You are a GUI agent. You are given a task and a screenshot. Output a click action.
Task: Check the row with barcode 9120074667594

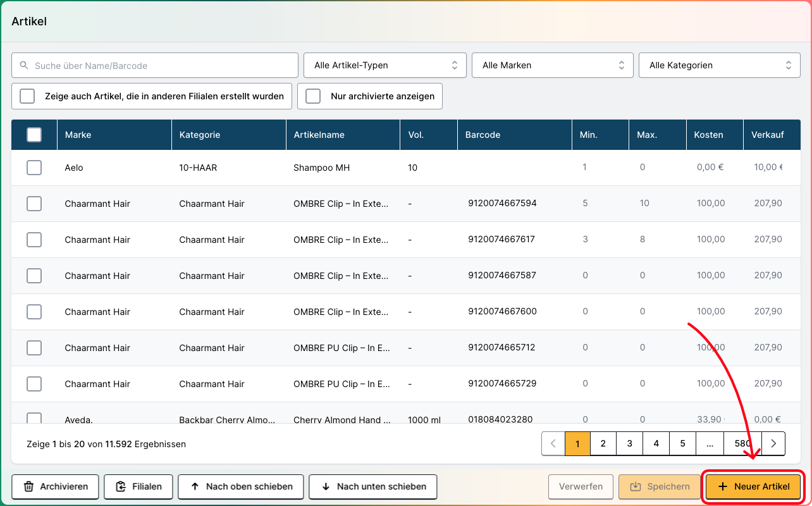pos(34,204)
